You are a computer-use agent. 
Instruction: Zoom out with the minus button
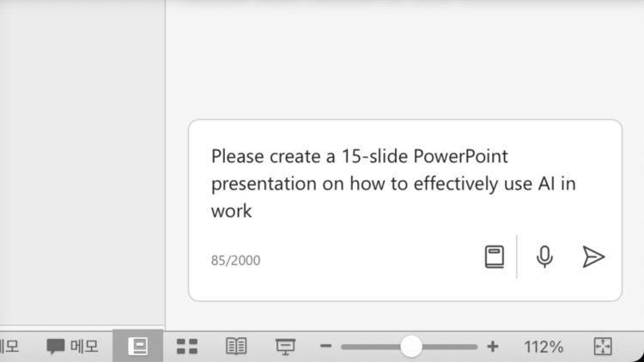point(325,347)
